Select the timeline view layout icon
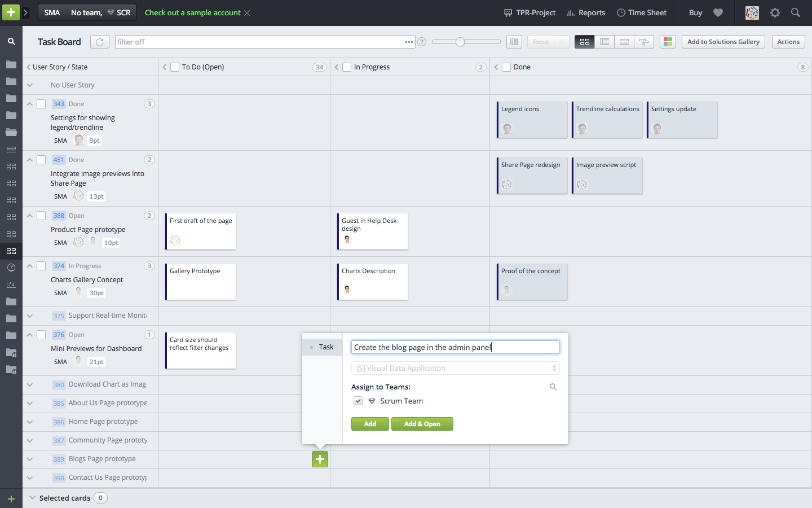Screen dimensions: 812x508 pos(644,41)
